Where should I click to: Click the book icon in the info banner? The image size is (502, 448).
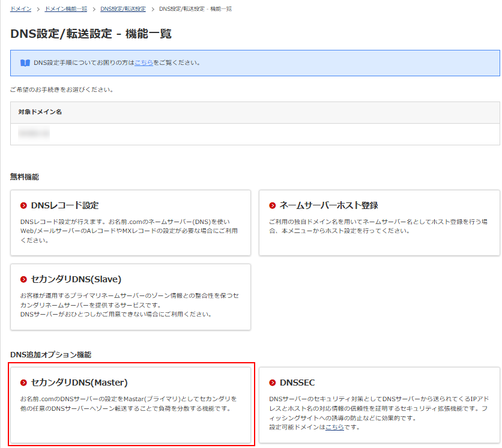coord(25,62)
